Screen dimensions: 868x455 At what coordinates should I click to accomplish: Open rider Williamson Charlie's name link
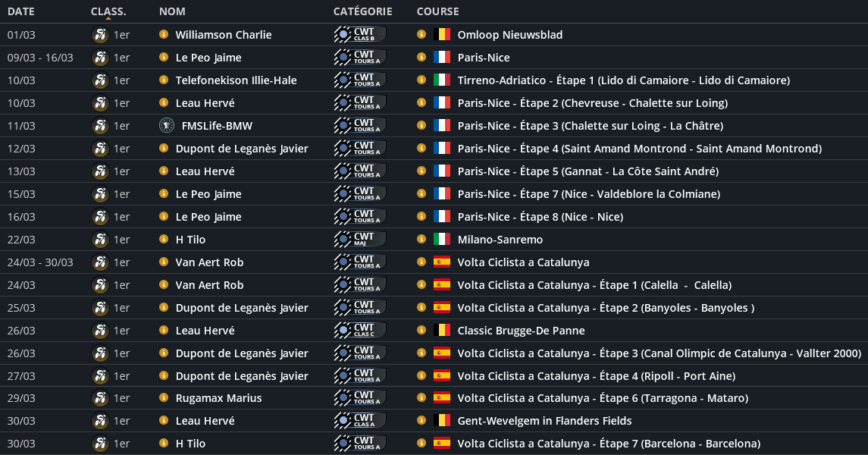(x=224, y=35)
